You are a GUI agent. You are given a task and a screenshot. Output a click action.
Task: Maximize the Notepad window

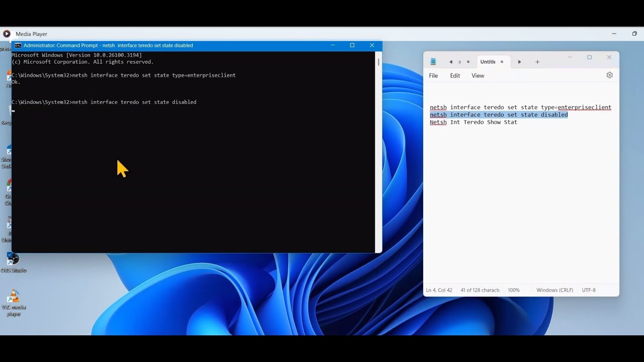(x=589, y=57)
